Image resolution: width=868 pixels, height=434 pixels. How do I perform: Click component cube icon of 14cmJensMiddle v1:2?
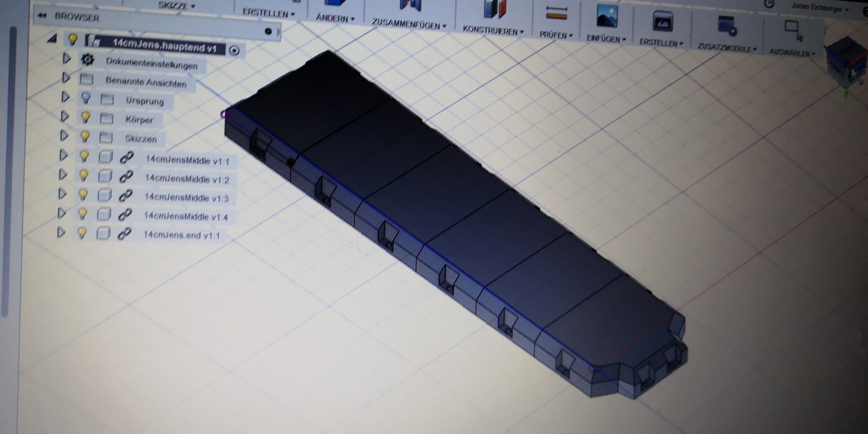pyautogui.click(x=105, y=176)
